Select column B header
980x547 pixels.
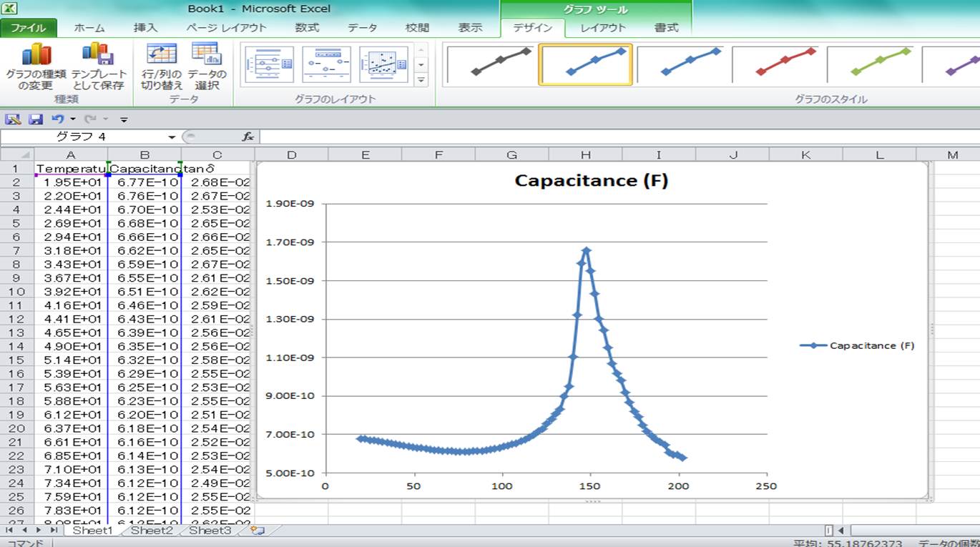(x=144, y=154)
